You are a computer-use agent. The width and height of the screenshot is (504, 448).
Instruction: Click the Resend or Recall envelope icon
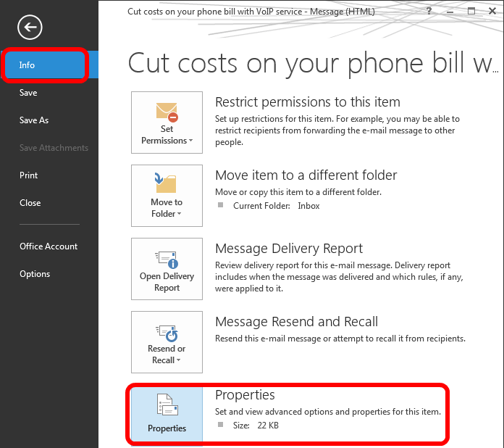[x=167, y=331]
